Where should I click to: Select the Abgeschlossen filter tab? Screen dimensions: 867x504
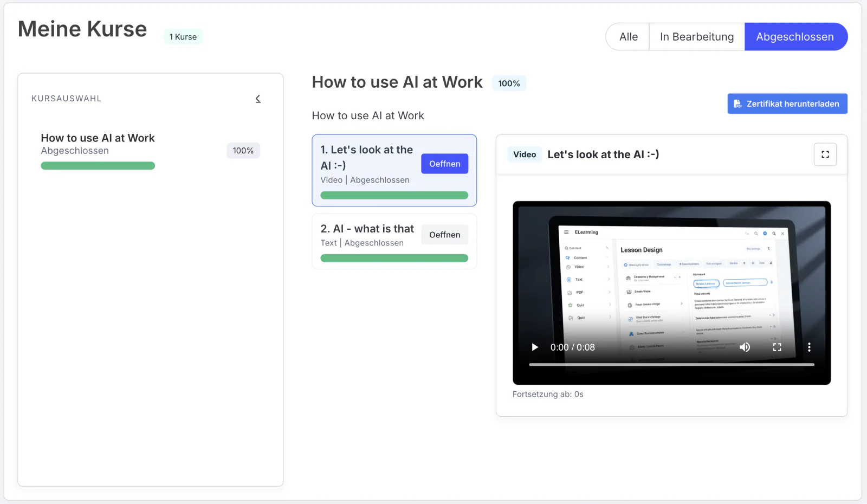point(795,37)
